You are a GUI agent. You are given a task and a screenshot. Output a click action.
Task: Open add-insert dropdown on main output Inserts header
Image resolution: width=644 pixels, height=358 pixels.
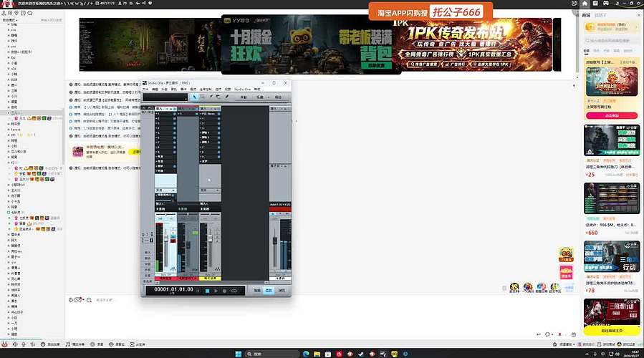coord(282,109)
